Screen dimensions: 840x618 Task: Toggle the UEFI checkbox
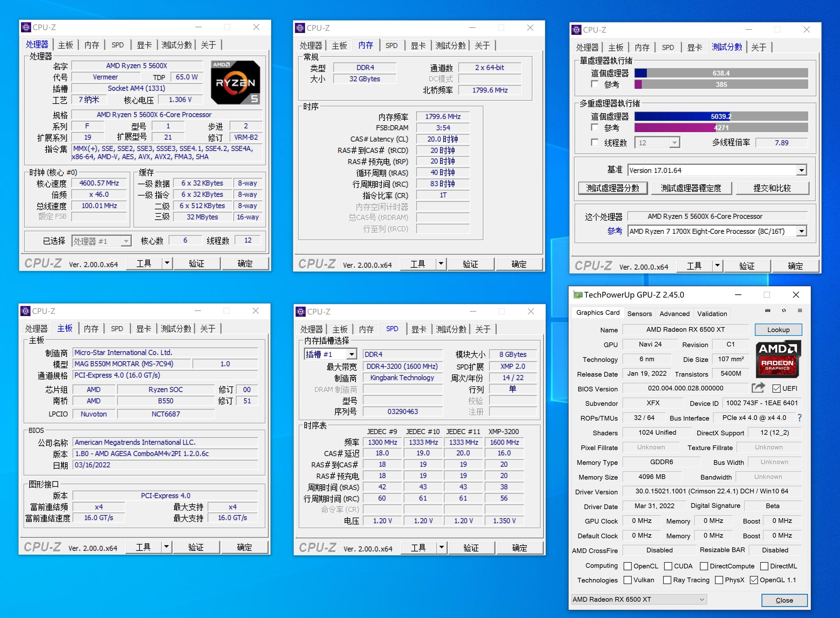776,389
